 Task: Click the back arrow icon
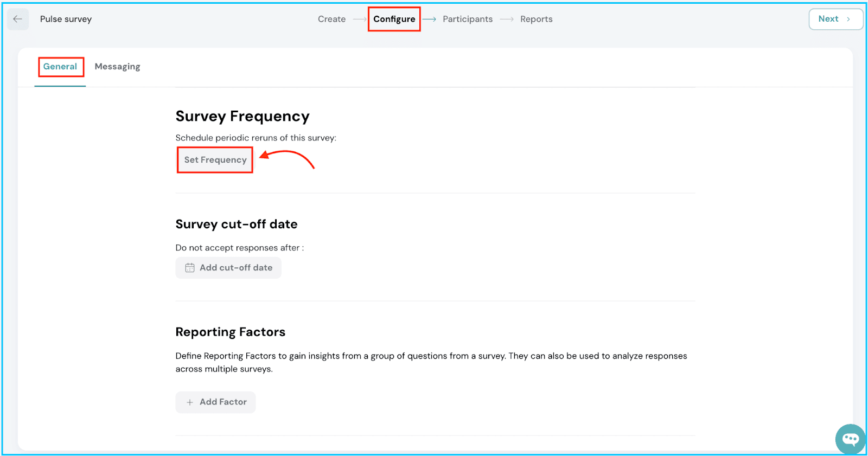[x=17, y=19]
